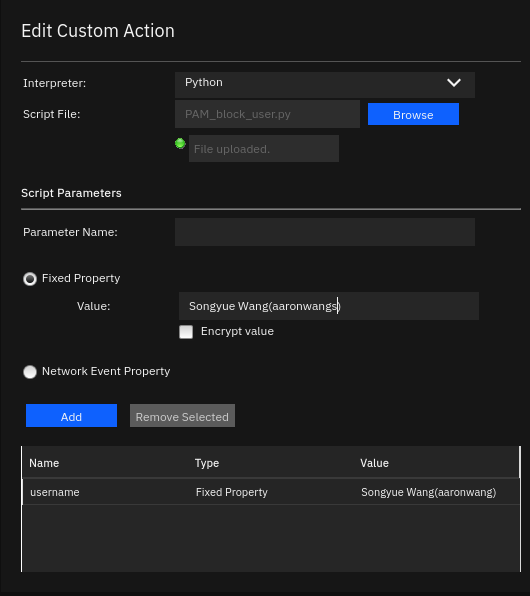Click the Remove Selected button
Viewport: 530px width, 596px height.
pos(182,415)
